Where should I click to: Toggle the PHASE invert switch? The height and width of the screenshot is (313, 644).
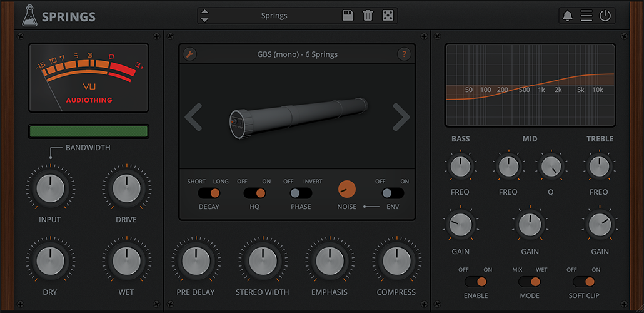(x=301, y=193)
